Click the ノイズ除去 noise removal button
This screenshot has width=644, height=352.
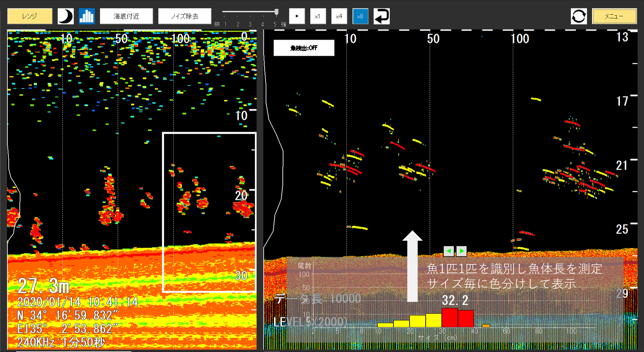(x=184, y=16)
